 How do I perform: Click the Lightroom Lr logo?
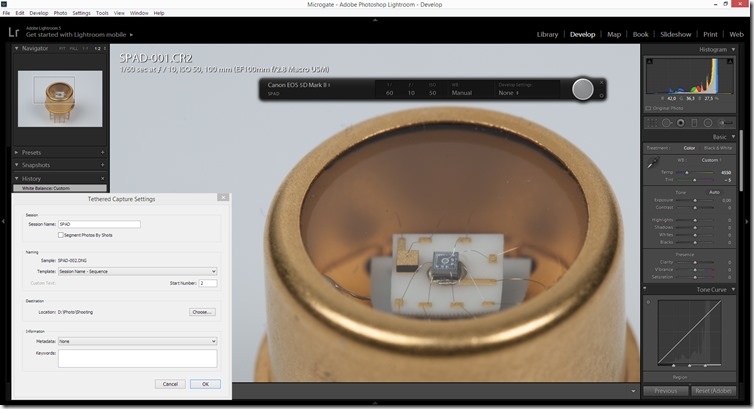[13, 32]
